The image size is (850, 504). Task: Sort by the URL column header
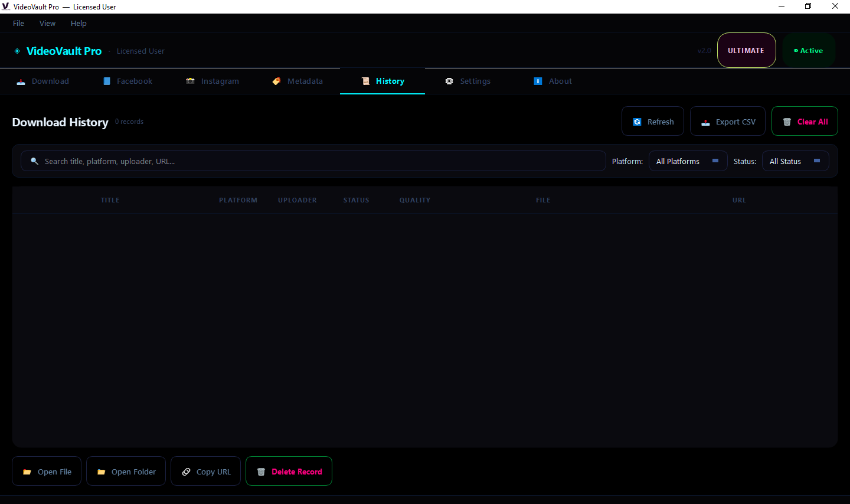coord(739,201)
